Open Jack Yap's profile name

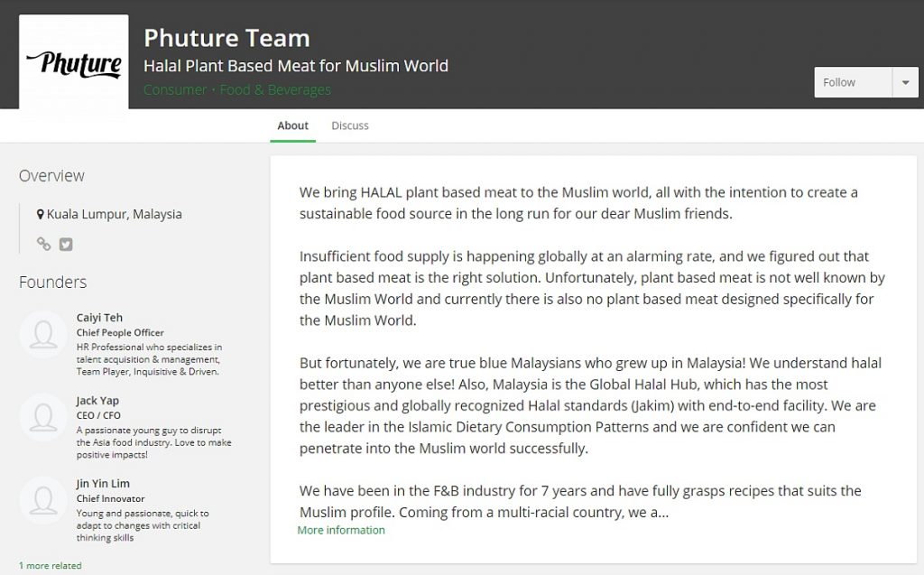pos(97,401)
